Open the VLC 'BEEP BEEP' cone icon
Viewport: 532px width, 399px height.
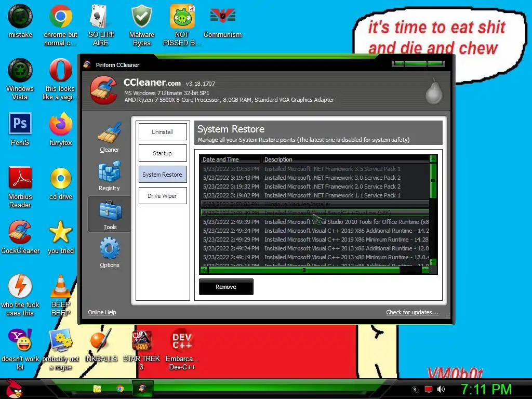tap(60, 295)
